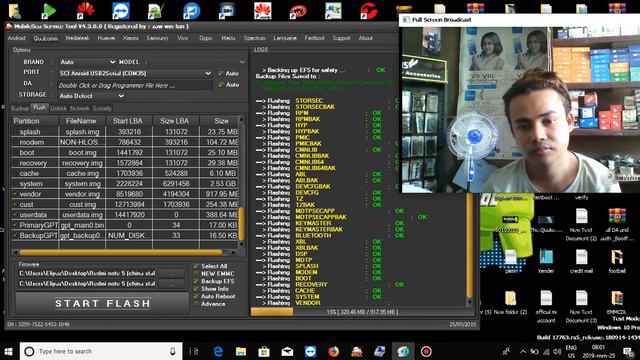Open the MODEL dropdown
Viewport: 640px width, 360px height.
197,62
